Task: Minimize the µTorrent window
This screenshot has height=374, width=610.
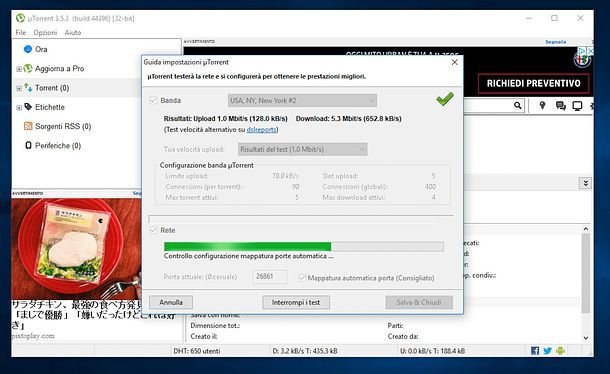Action: pos(529,18)
